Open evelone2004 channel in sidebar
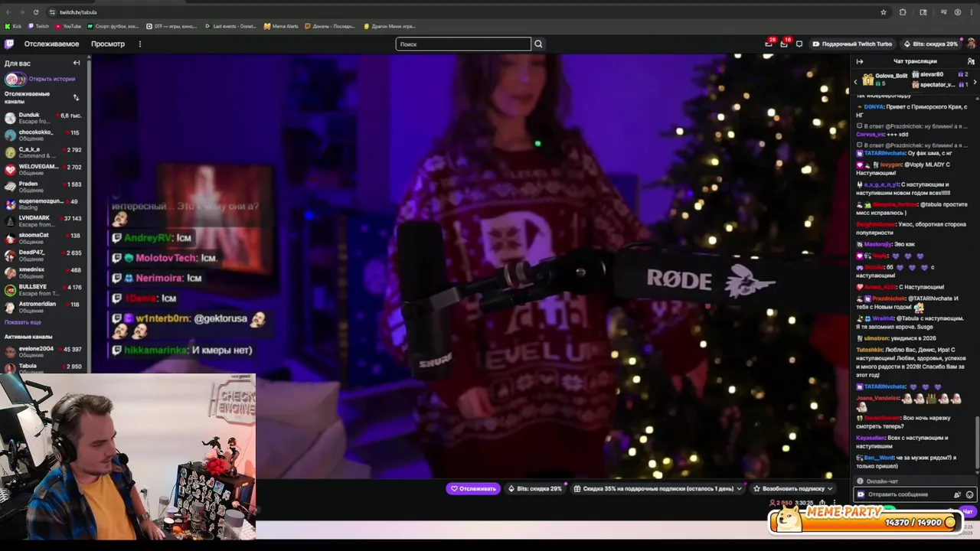This screenshot has width=980, height=551. (x=44, y=352)
